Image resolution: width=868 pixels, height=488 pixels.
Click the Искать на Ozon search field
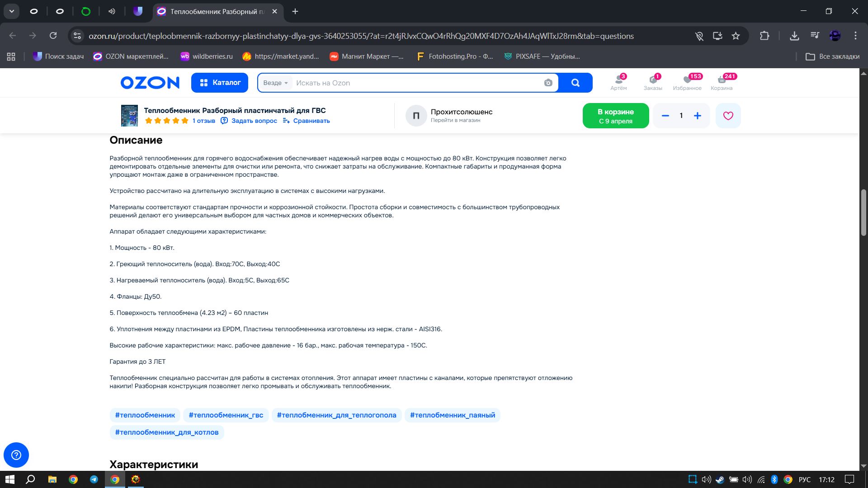416,83
